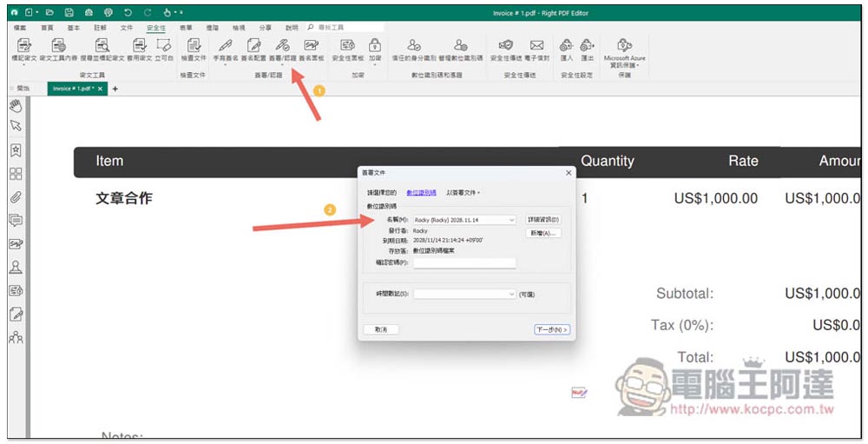Click the 簽名面板 signature panel tool
The height and width of the screenshot is (444, 868).
pos(311,50)
